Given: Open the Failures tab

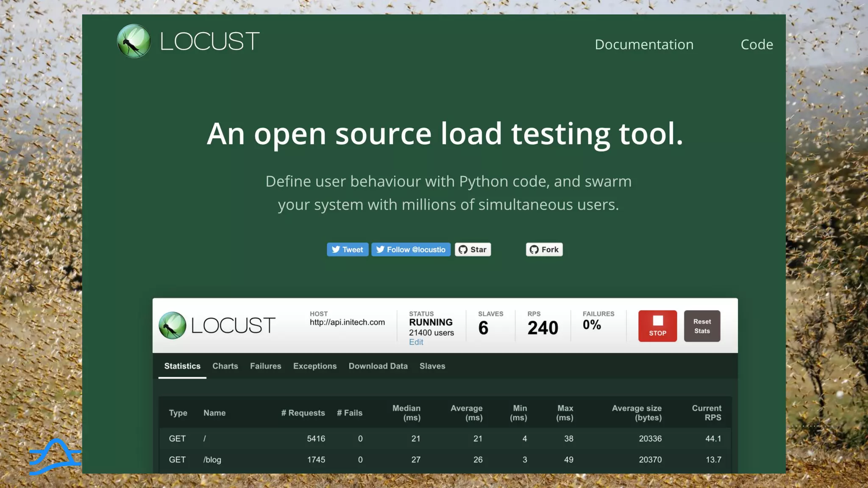Looking at the screenshot, I should pos(265,366).
